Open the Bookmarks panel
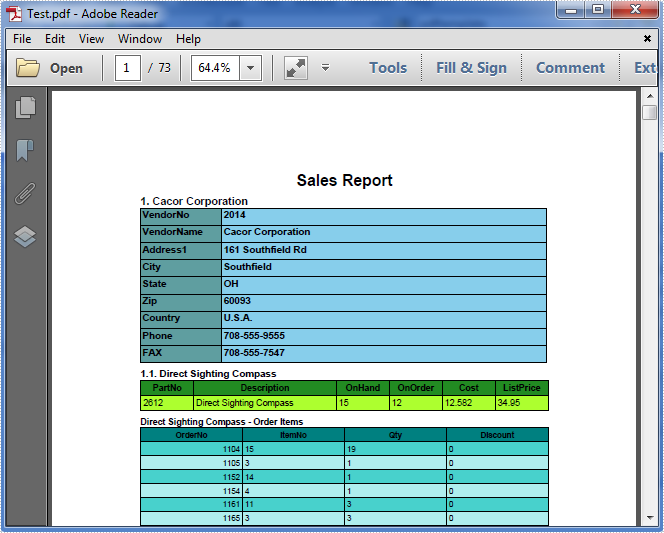 coord(25,150)
